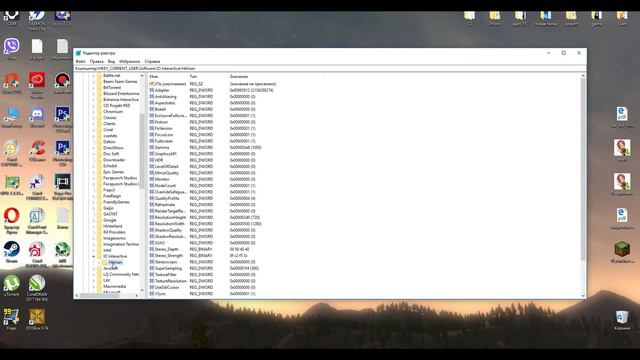Expand the Intel tree node
The image size is (640, 360).
[93, 250]
